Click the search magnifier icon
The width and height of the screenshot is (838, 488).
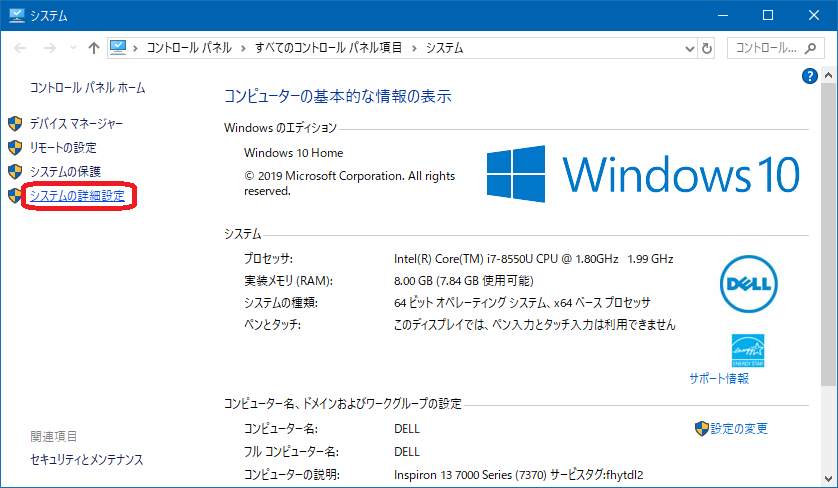coord(810,48)
